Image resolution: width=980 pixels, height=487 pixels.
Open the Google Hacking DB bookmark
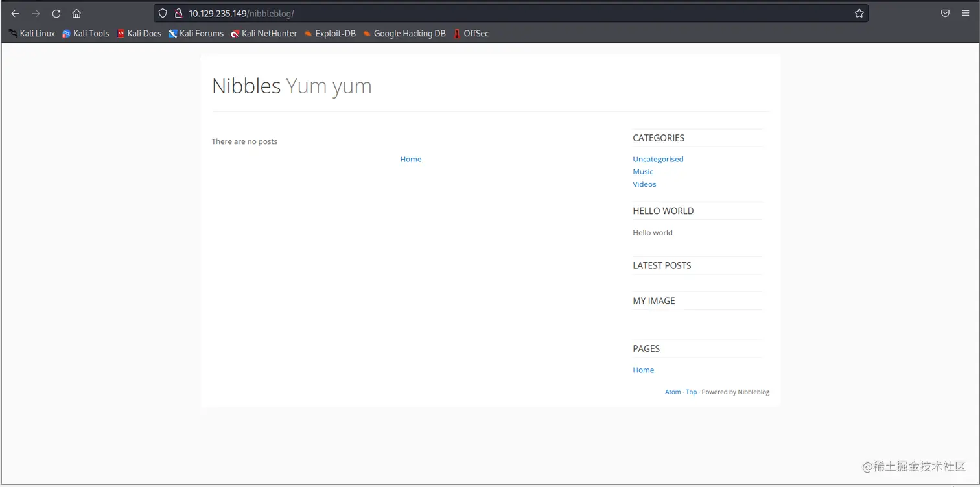(404, 34)
